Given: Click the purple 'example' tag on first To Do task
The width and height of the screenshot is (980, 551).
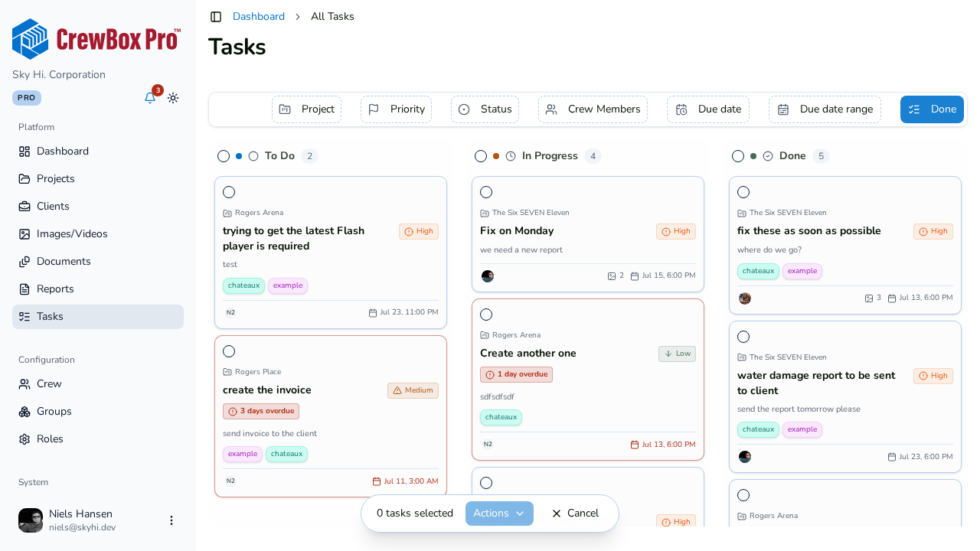Looking at the screenshot, I should click(288, 285).
